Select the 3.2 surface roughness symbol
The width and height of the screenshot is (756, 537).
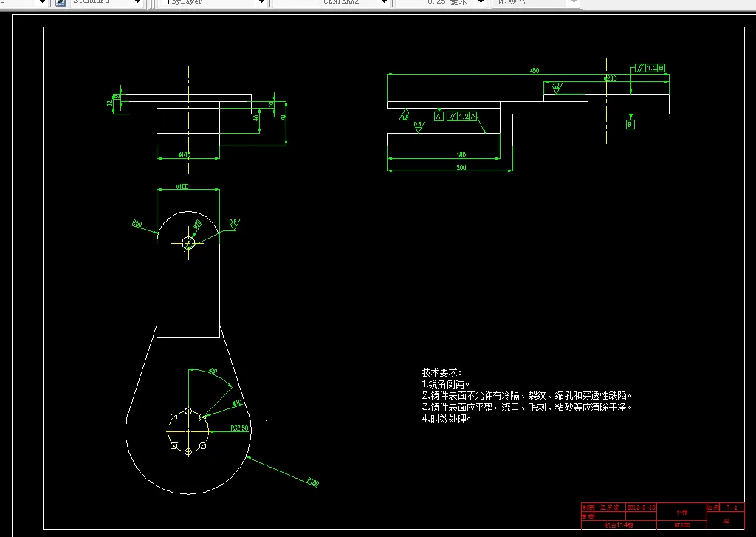pos(557,87)
